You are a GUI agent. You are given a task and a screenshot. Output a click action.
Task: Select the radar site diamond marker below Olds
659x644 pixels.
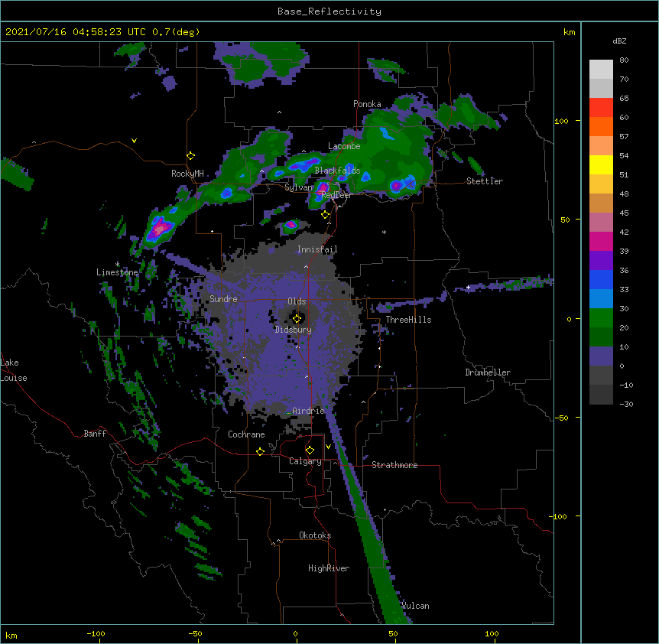[x=297, y=318]
